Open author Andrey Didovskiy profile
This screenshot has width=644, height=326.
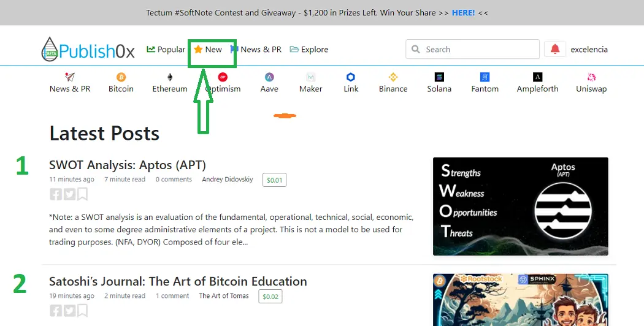(x=227, y=180)
